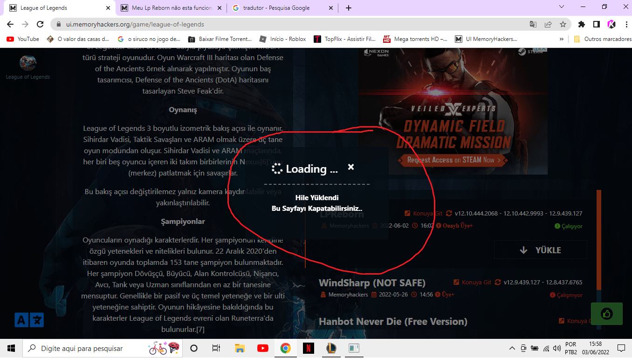The width and height of the screenshot is (632, 364).
Task: Open Task View on the taskbar
Action: pos(216,348)
